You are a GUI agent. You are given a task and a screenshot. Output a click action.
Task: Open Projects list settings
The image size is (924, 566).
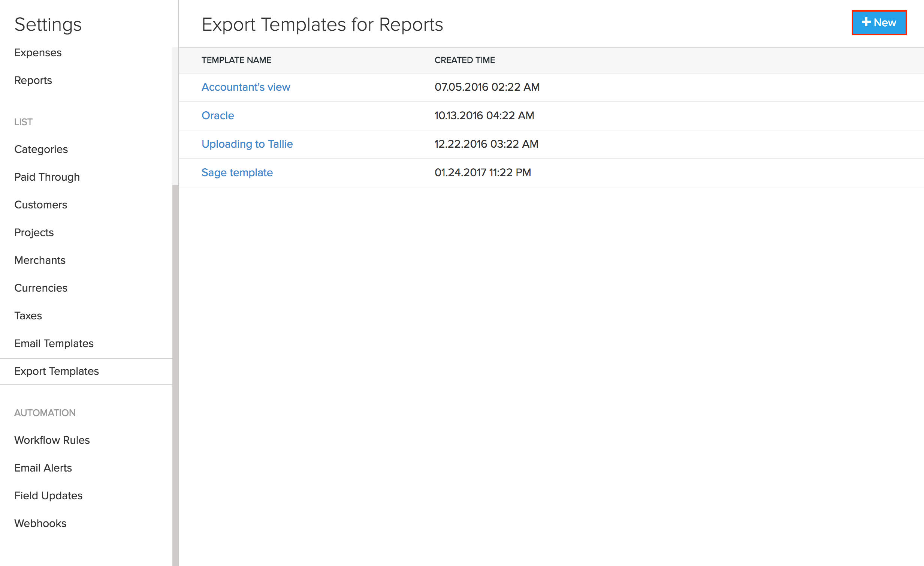(x=34, y=232)
